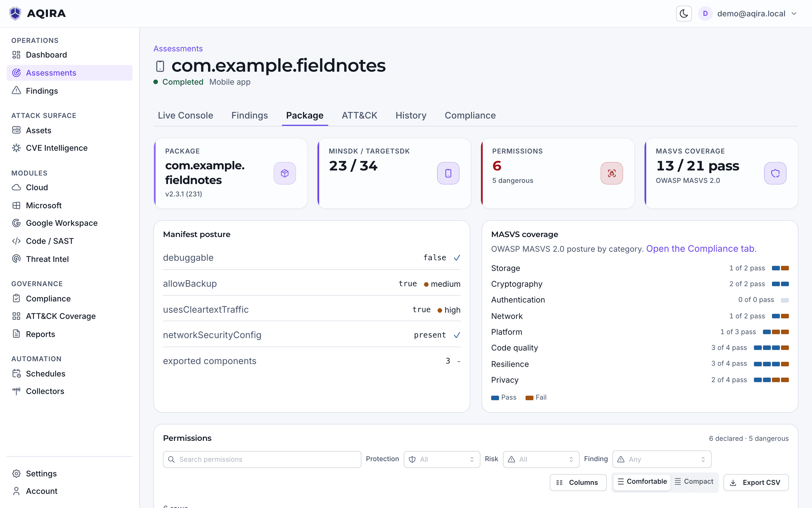Click the red permissions icon on Permissions card
812x508 pixels.
click(612, 173)
